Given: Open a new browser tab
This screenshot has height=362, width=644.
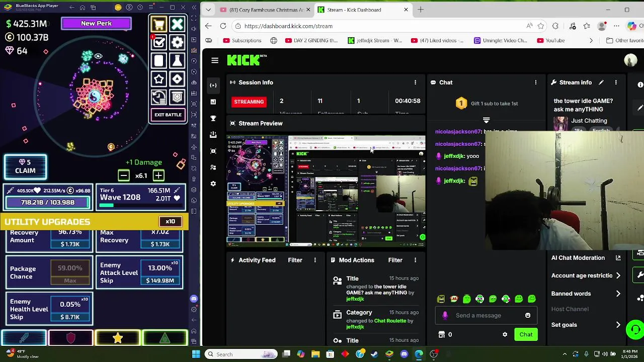Looking at the screenshot, I should coord(421,10).
